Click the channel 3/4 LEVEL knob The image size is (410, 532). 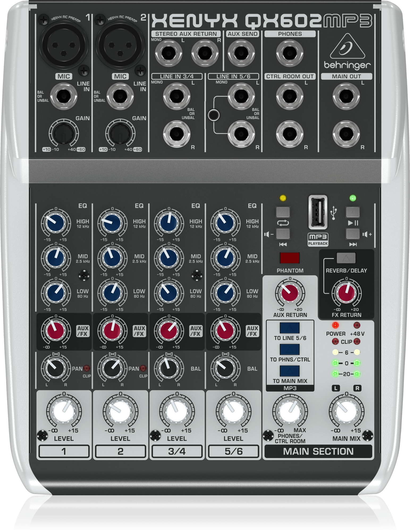tap(177, 411)
